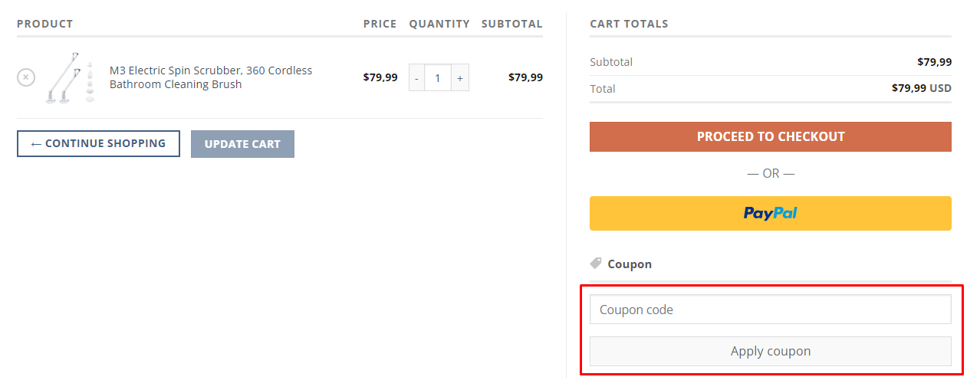The image size is (980, 390).
Task: Click the Product column header
Action: coord(45,24)
